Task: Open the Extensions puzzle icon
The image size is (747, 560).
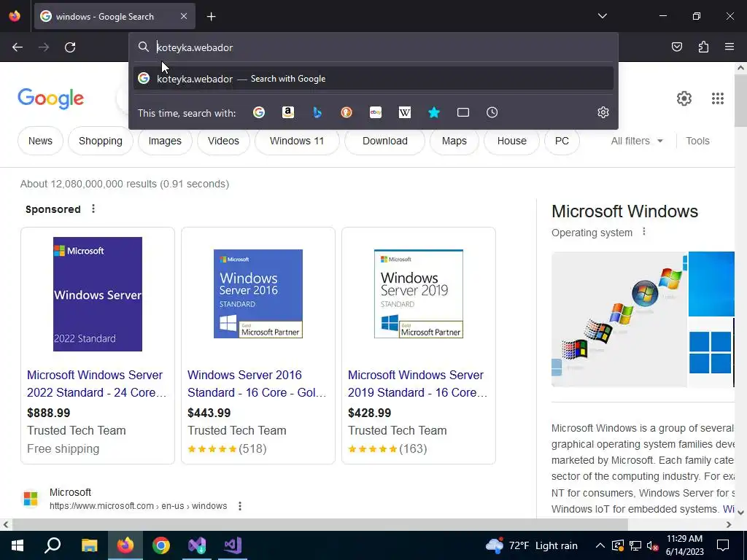Action: tap(703, 47)
